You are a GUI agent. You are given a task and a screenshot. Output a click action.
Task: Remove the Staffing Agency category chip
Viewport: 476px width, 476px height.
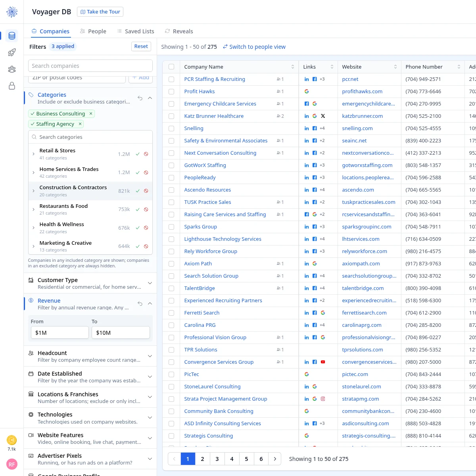click(80, 124)
